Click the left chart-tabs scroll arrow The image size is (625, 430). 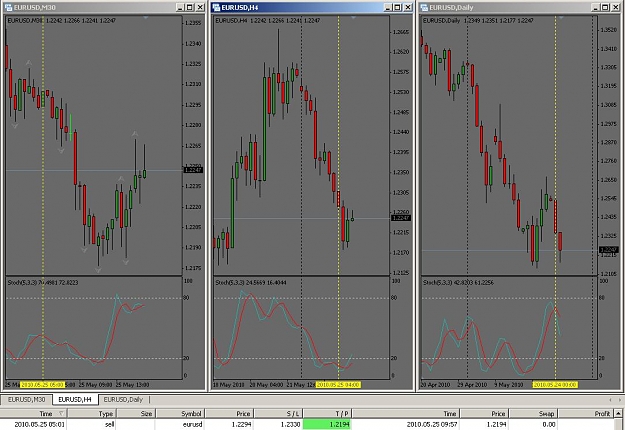pos(610,400)
